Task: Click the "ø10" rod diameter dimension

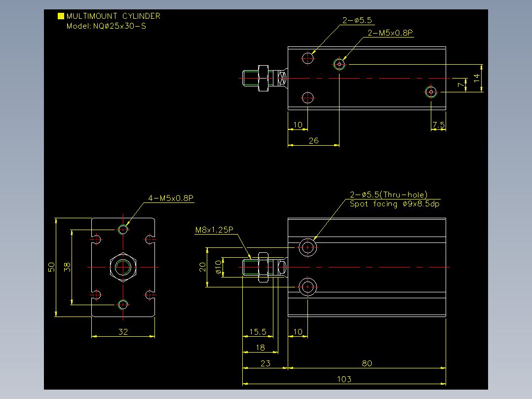Action: 218,267
